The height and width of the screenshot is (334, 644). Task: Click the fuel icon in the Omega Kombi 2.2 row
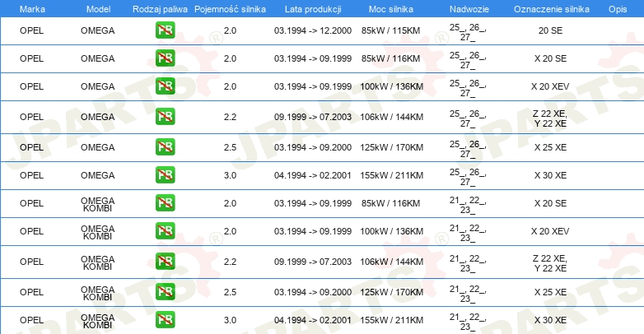(x=165, y=261)
